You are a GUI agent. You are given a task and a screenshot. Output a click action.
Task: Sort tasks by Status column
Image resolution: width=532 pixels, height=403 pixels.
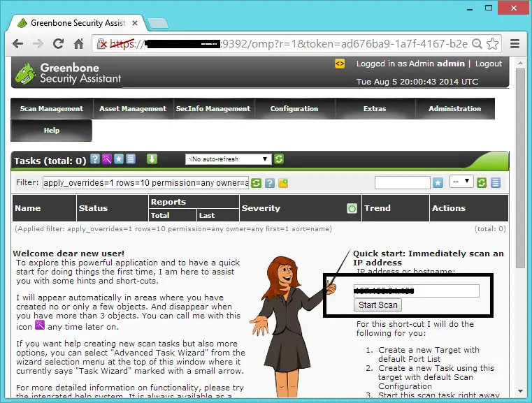coord(93,208)
